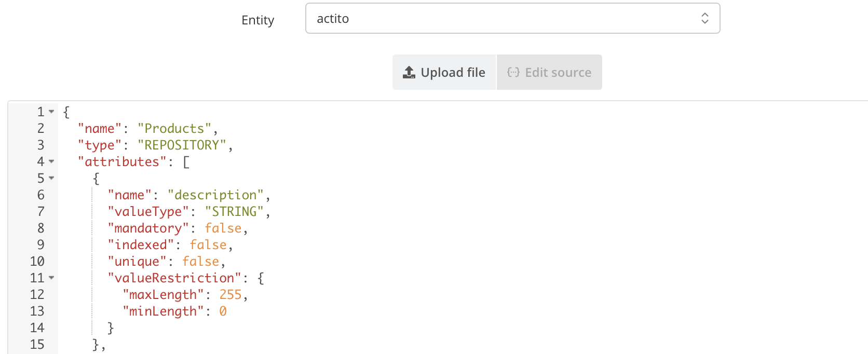Click the "valueType" key text
This screenshot has width=868, height=354.
click(148, 211)
